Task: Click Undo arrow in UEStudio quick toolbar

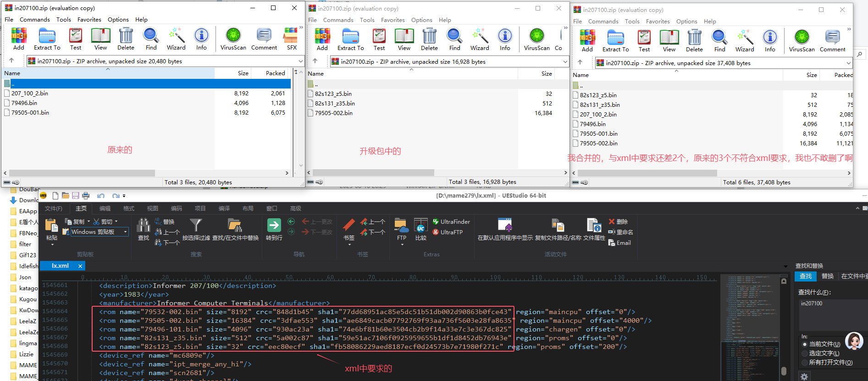Action: tap(101, 196)
